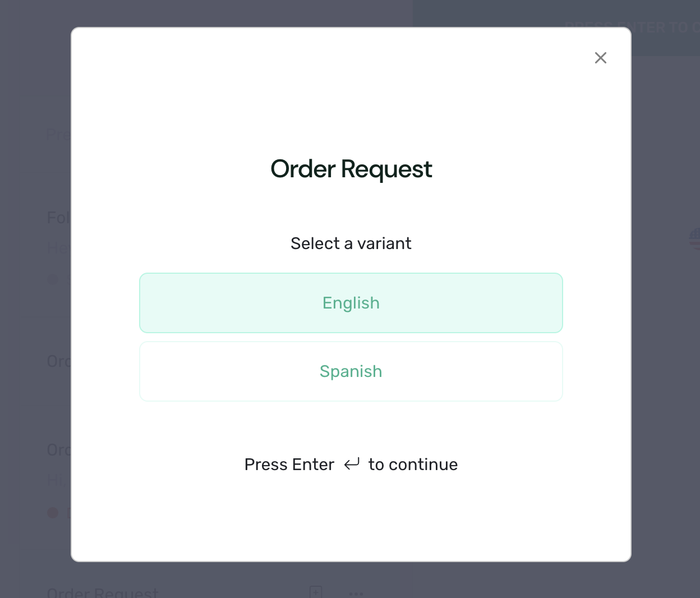Click the faded plus square icon at bottom
Image resolution: width=700 pixels, height=598 pixels.
click(316, 592)
